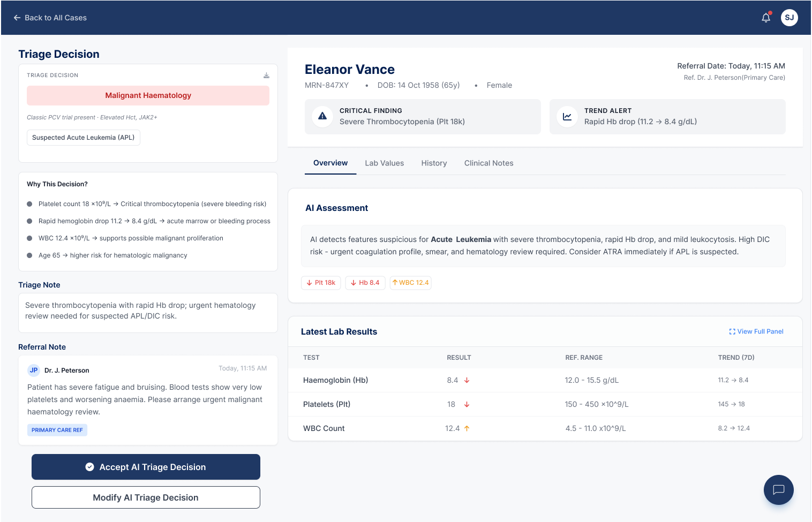Click the trend alert chart icon
The image size is (812, 522).
click(567, 116)
